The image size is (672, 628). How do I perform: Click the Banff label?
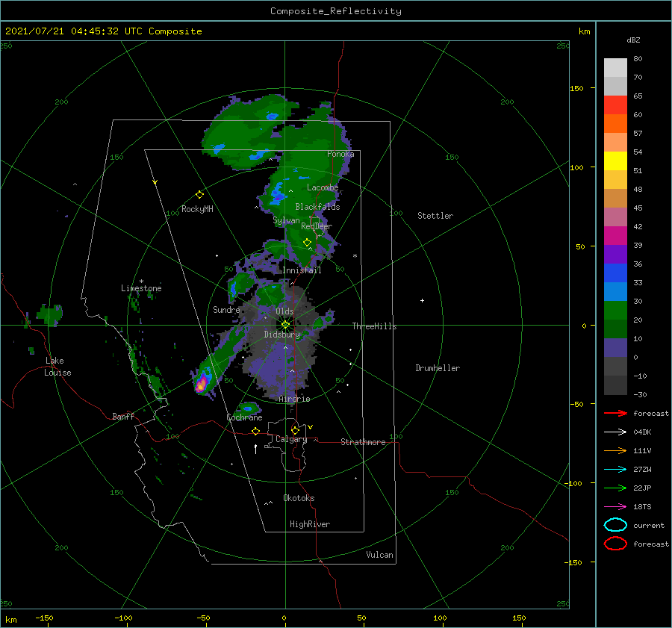(x=123, y=416)
